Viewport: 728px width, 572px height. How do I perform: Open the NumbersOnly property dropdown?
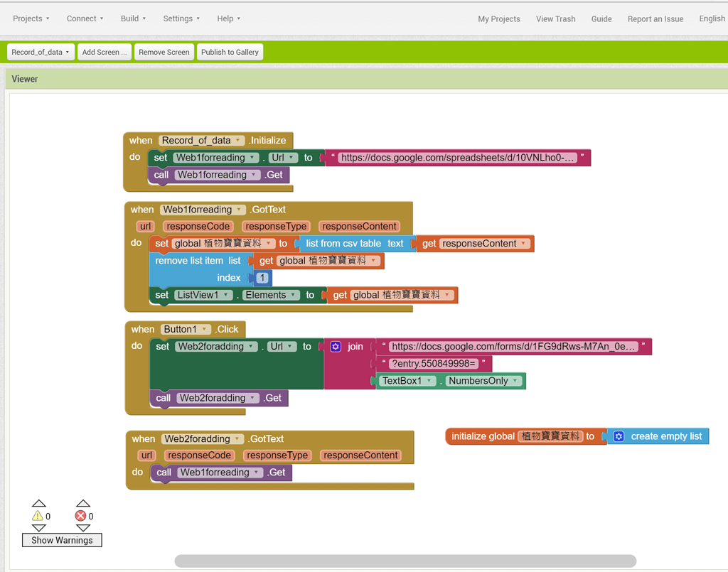[515, 381]
